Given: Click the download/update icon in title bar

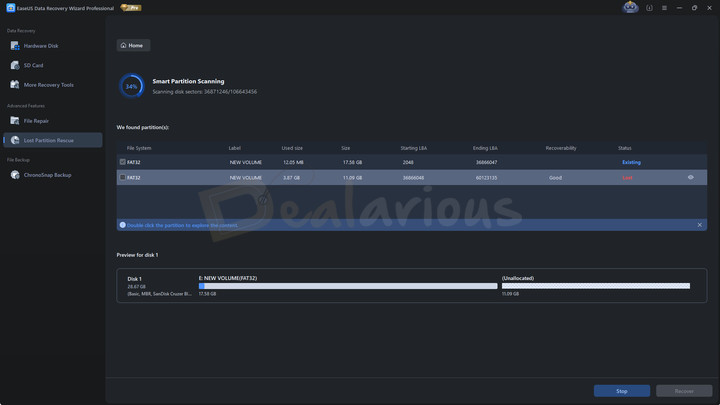Looking at the screenshot, I should click(x=649, y=8).
